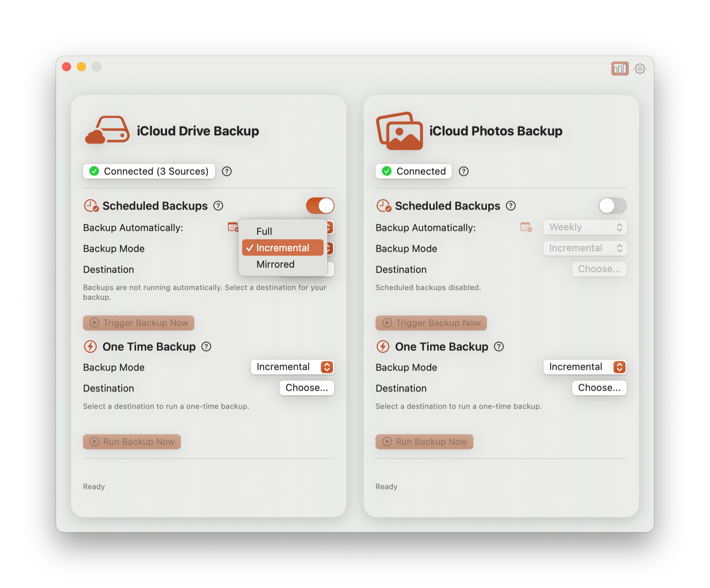The height and width of the screenshot is (588, 710).
Task: Open Scheduled Backups help in Drive panel
Action: click(218, 206)
